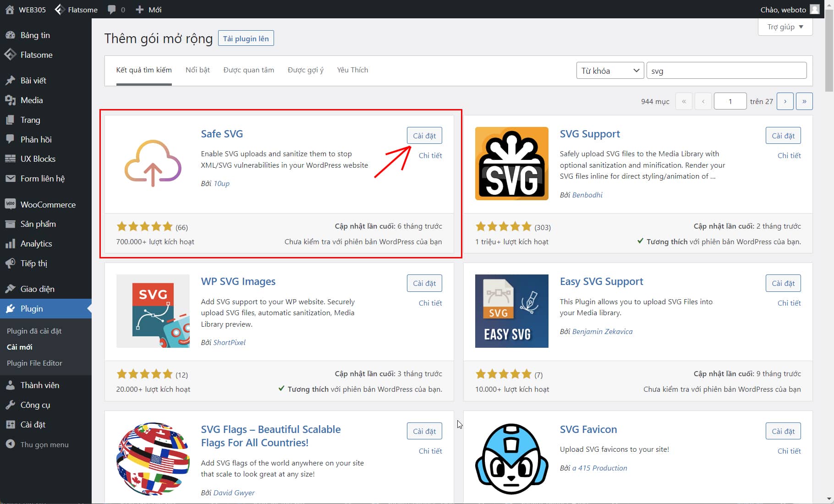The height and width of the screenshot is (504, 834).
Task: Select the Flatsome diamond icon in admin bar
Action: 60,9
